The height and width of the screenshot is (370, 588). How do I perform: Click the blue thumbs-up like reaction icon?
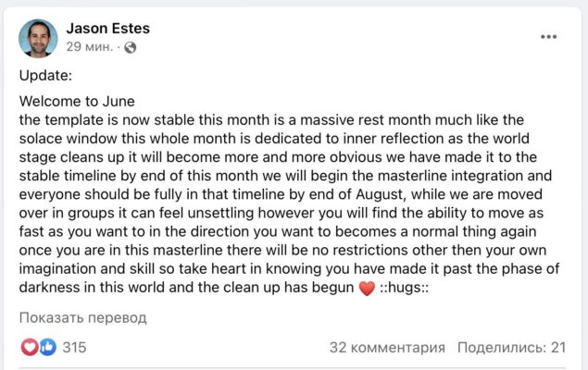pyautogui.click(x=46, y=347)
